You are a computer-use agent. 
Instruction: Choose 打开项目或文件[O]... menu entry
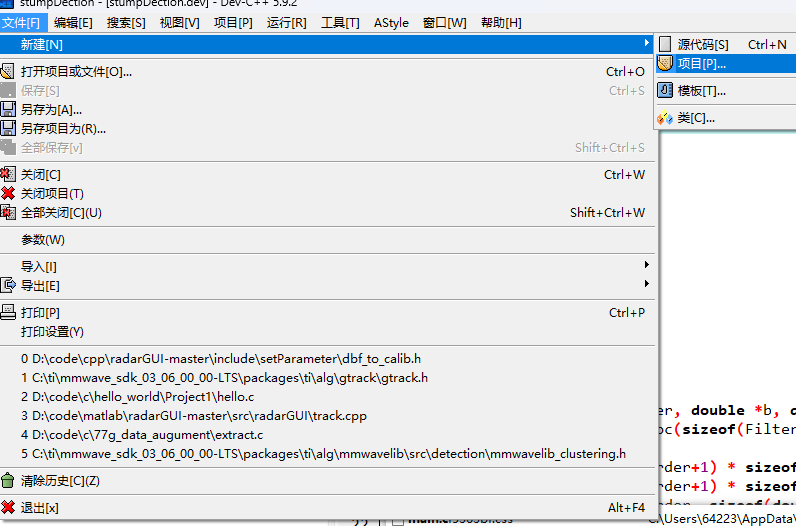(327, 72)
